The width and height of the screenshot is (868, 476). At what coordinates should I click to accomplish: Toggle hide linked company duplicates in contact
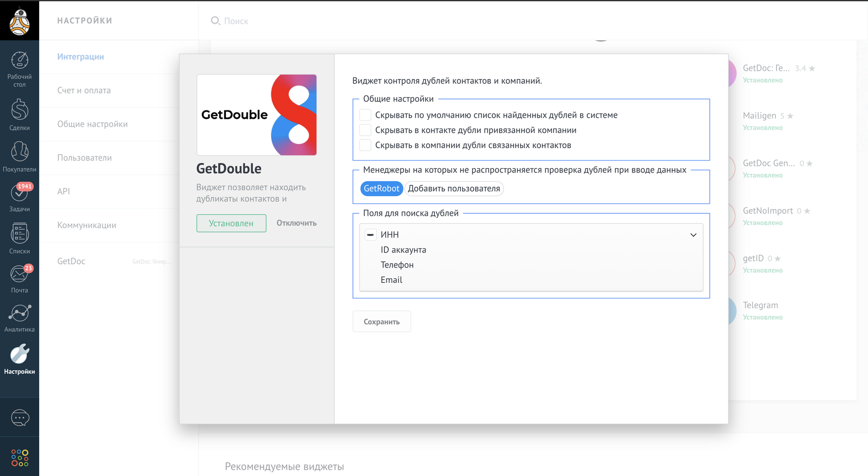coord(365,130)
